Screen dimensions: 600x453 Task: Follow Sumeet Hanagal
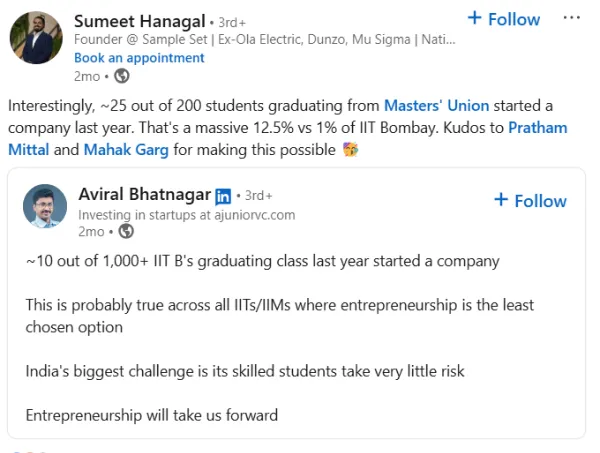504,19
